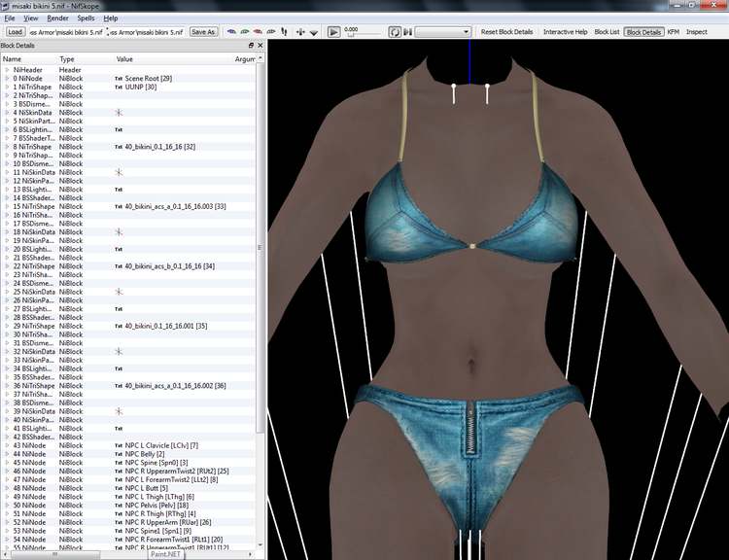Click the Txt icon beside Scene Root [29]

(119, 79)
